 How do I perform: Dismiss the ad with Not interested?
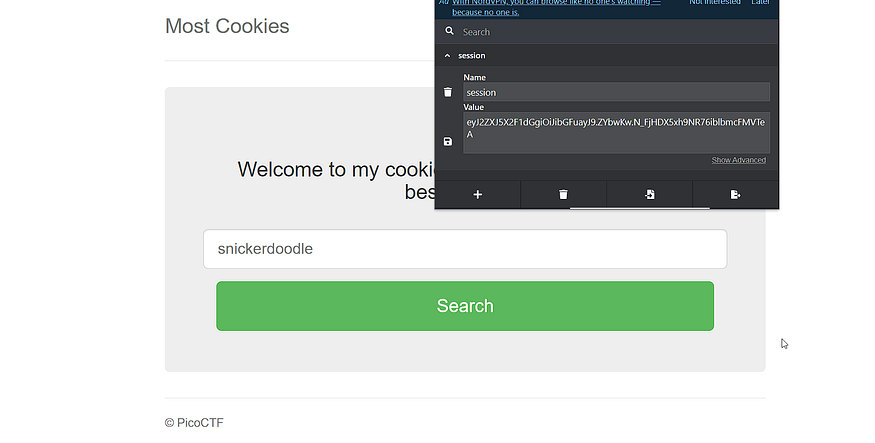click(x=715, y=3)
